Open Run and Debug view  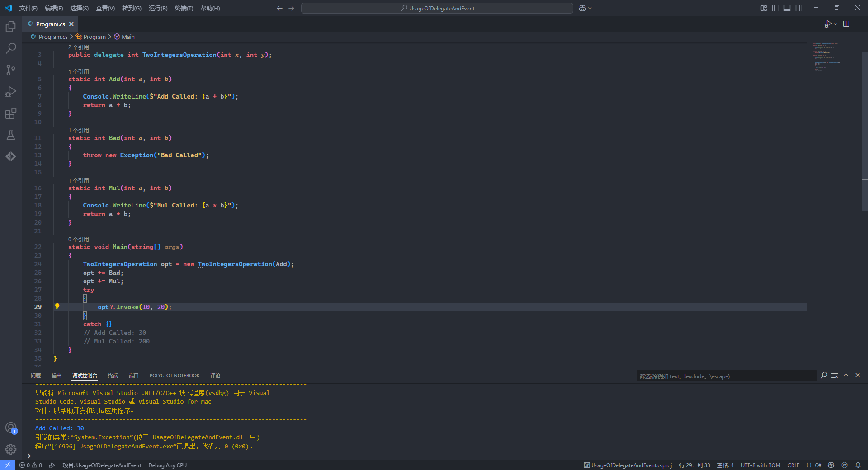(11, 92)
